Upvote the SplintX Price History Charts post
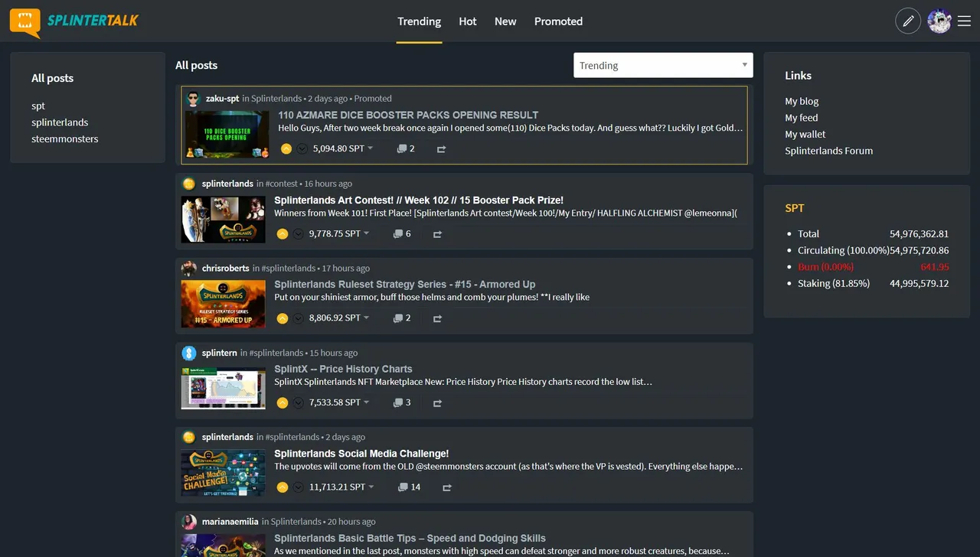This screenshot has height=557, width=980. pyautogui.click(x=283, y=402)
